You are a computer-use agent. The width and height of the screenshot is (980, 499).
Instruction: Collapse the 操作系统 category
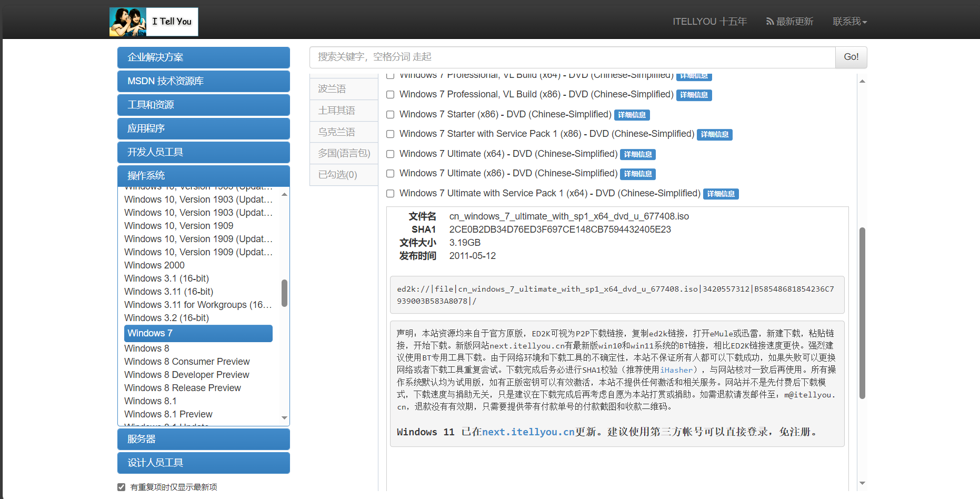[x=203, y=176]
